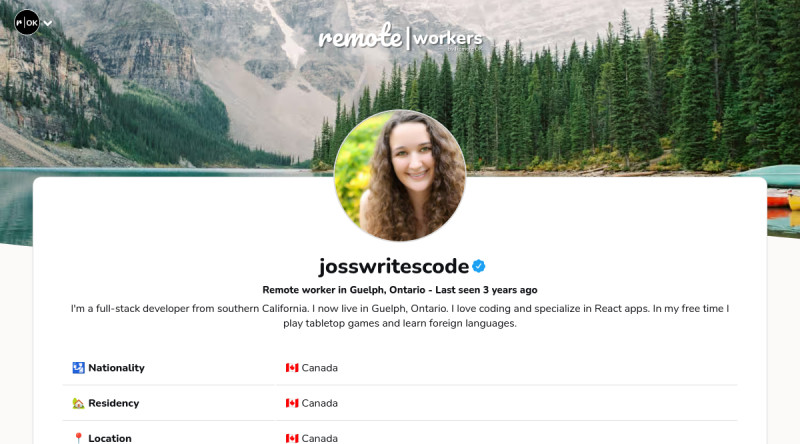
Task: Select the josswritescode username heading
Action: pos(393,266)
